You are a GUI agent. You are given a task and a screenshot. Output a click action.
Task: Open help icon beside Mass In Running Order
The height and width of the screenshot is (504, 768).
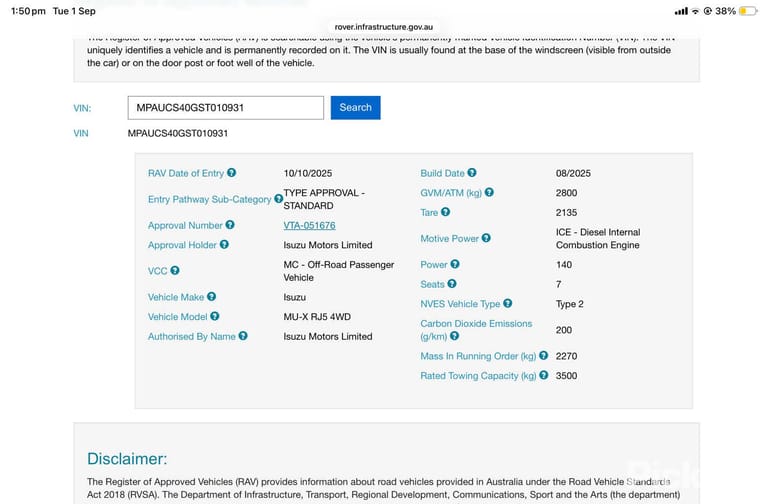coord(544,355)
